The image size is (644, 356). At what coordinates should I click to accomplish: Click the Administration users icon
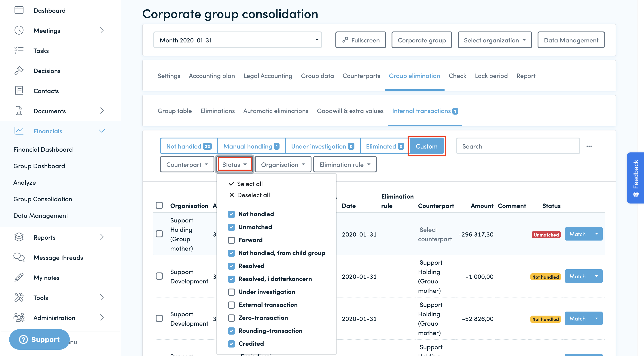19,318
